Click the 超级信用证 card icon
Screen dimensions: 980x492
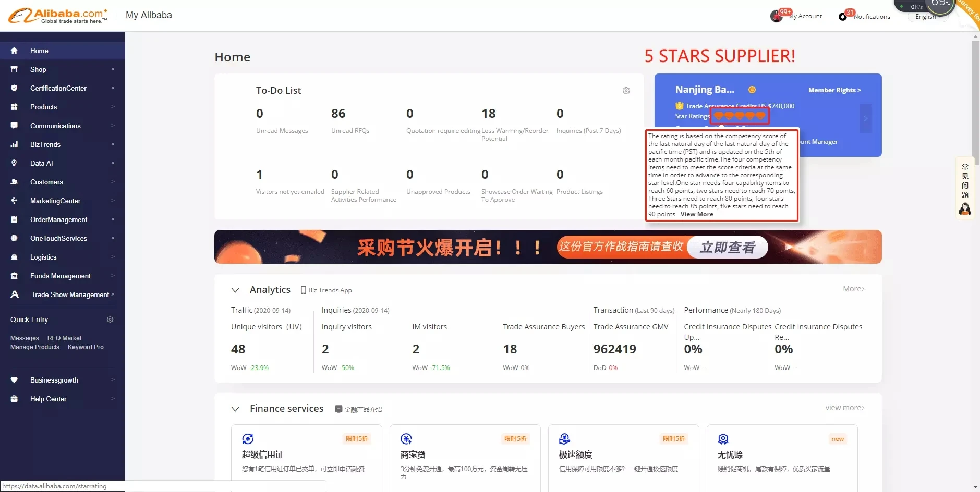coord(248,439)
